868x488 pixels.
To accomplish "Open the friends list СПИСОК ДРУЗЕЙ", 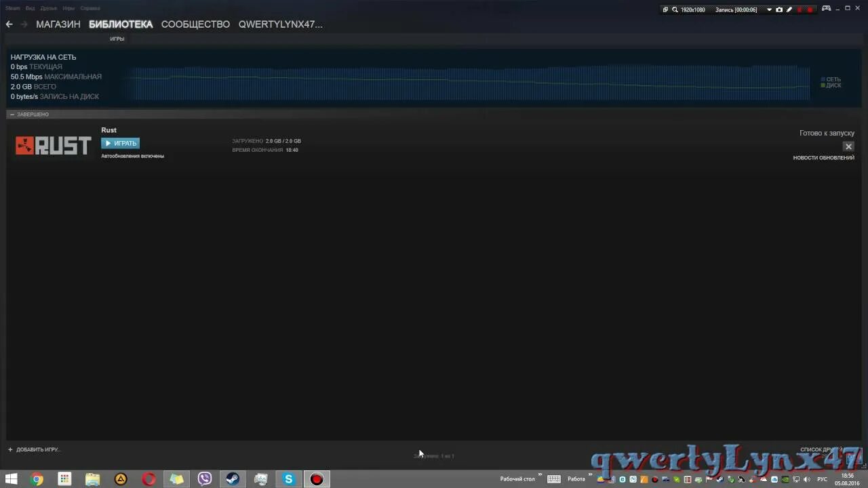I will (821, 449).
